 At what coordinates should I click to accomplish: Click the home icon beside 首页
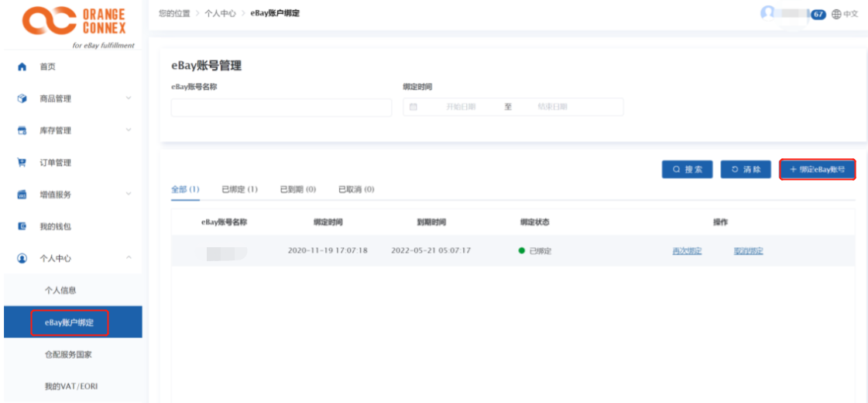click(22, 67)
